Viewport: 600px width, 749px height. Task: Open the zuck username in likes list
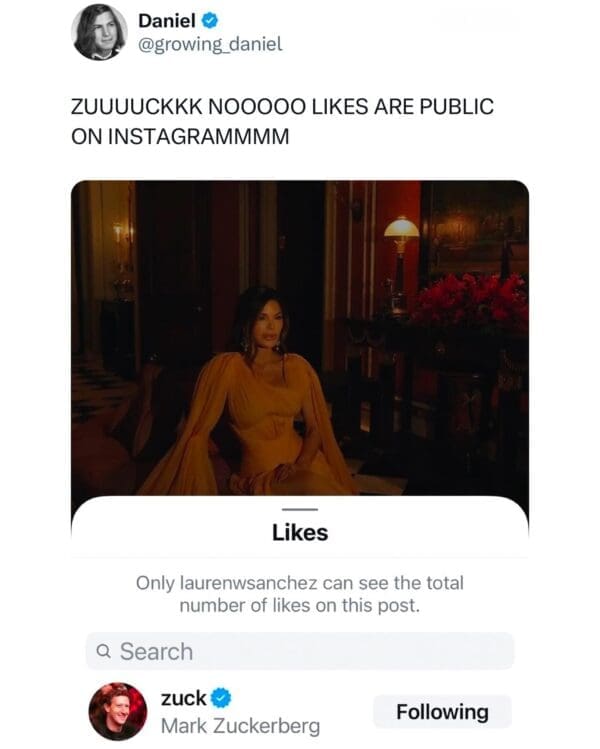coord(183,698)
